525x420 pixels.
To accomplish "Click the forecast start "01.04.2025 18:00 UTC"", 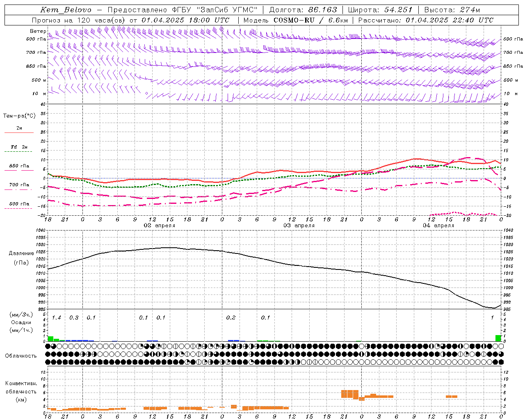I will 185,20.
